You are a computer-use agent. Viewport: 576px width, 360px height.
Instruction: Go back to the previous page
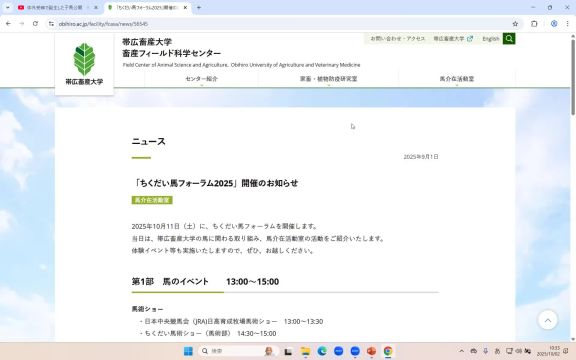pos(8,24)
